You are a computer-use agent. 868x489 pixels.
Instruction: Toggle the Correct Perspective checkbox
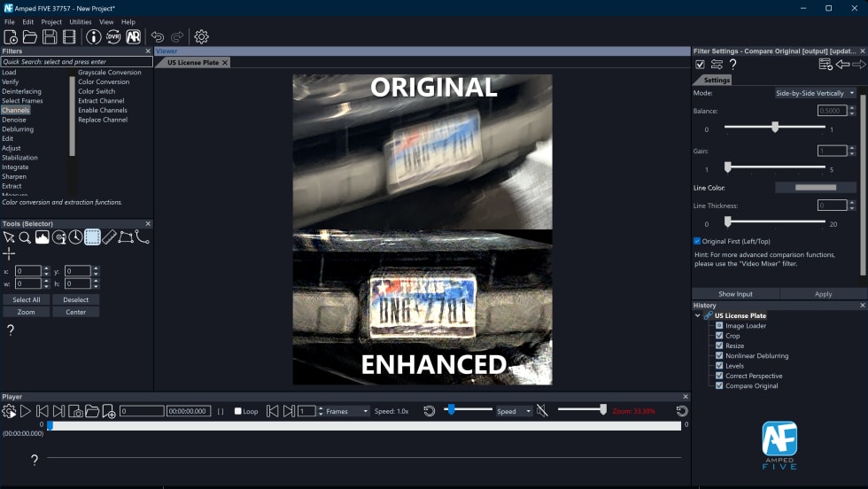click(x=719, y=376)
